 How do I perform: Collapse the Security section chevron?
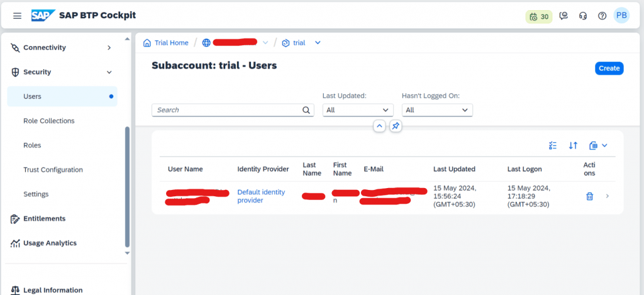pyautogui.click(x=109, y=72)
